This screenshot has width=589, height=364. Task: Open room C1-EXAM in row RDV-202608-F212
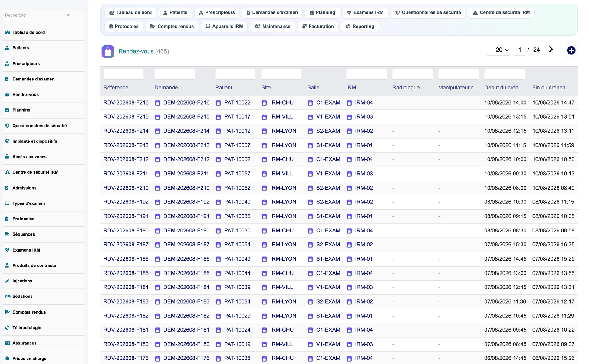click(x=328, y=159)
